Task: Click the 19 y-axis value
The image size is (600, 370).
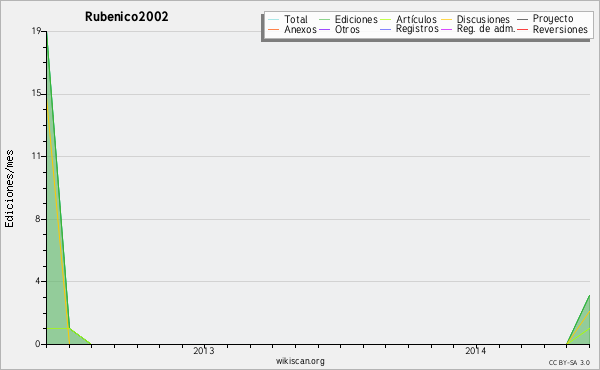Action: point(36,31)
